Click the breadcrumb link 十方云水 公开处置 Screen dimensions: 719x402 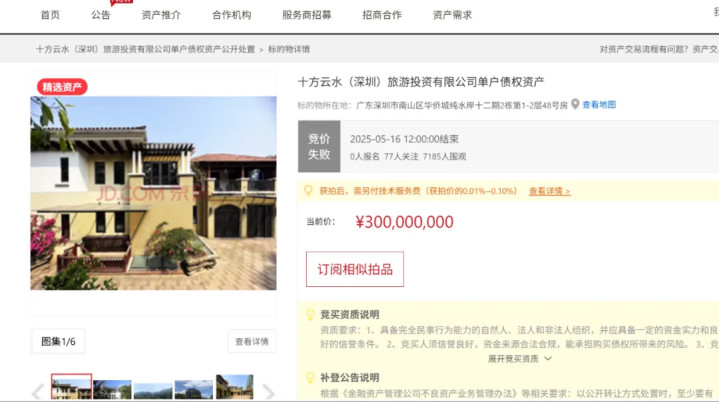click(145, 49)
